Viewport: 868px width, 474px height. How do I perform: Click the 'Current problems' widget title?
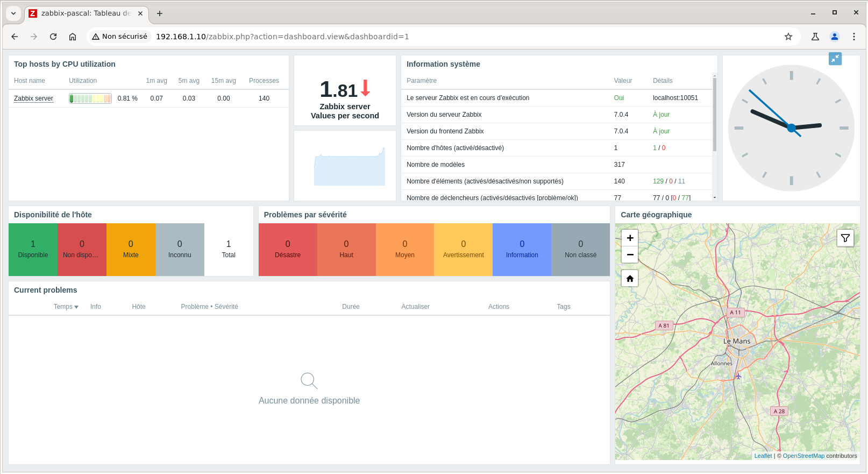point(46,290)
